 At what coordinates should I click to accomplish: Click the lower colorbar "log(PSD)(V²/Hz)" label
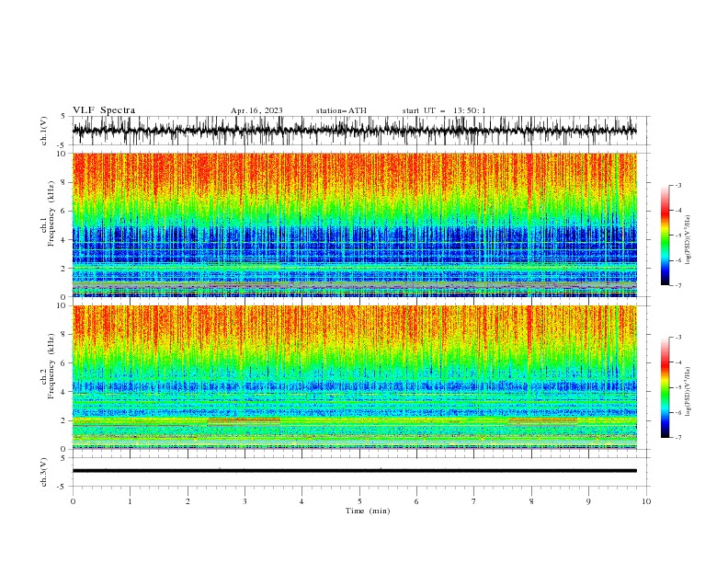pyautogui.click(x=688, y=392)
